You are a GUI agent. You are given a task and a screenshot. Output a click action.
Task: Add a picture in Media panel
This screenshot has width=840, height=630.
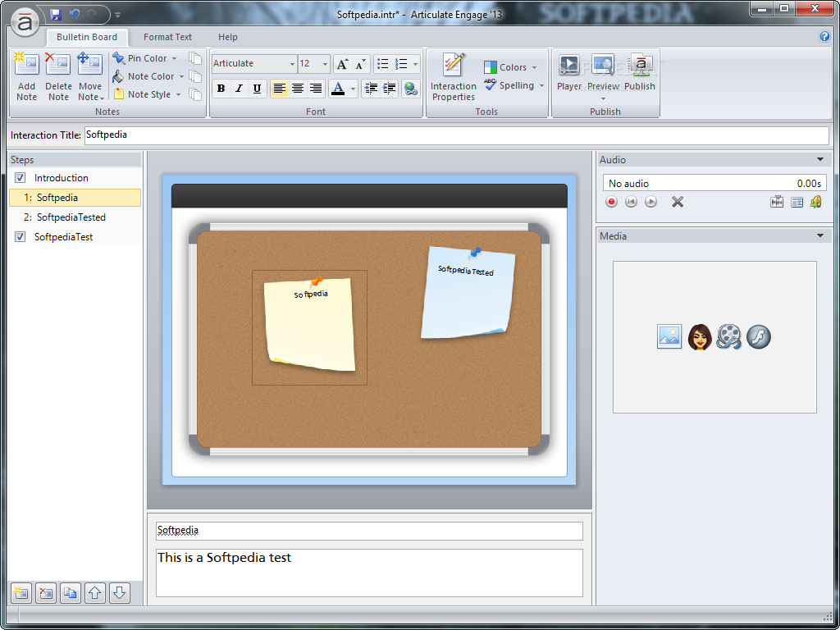[x=669, y=337]
